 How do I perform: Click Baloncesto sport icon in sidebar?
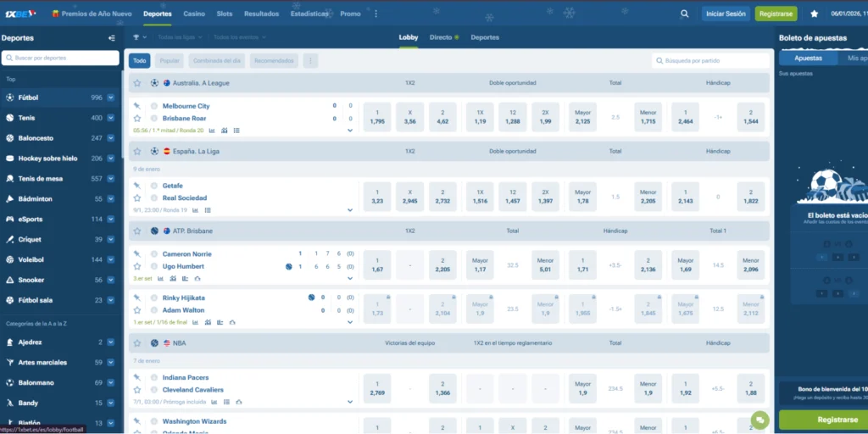10,138
